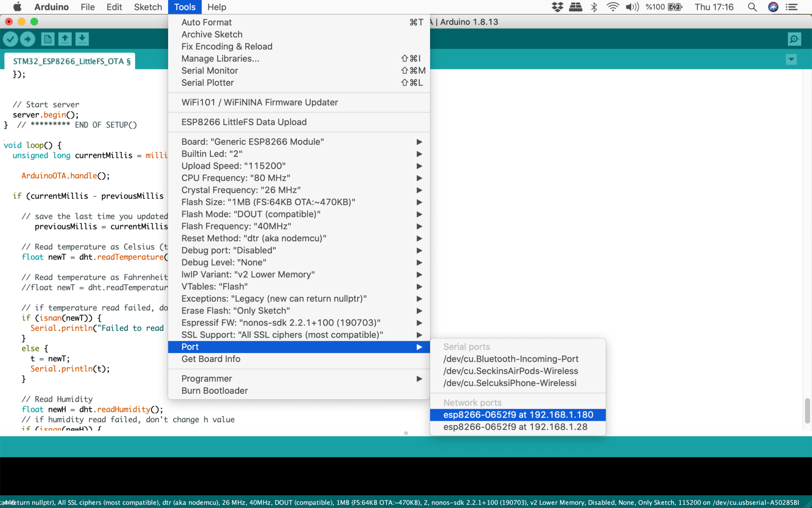Open Serial Plotter
This screenshot has width=812, height=508.
[x=299, y=83]
